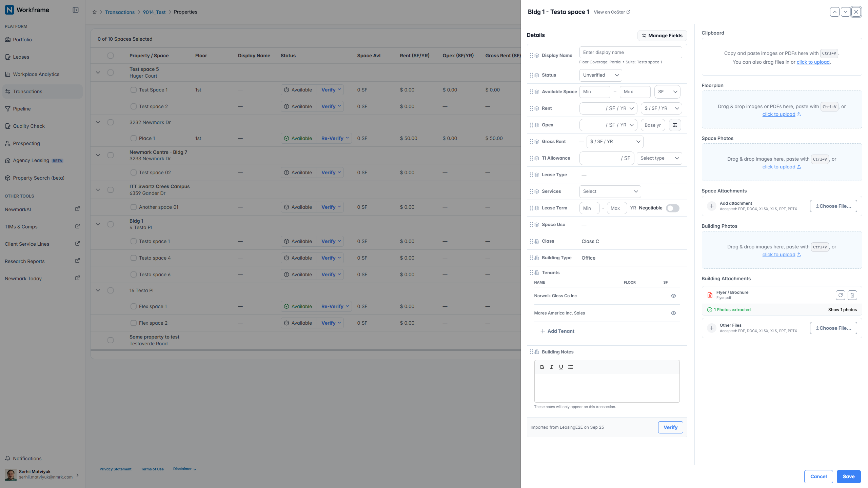Click the Opex settings sliders icon
The width and height of the screenshot is (868, 488).
tap(675, 125)
